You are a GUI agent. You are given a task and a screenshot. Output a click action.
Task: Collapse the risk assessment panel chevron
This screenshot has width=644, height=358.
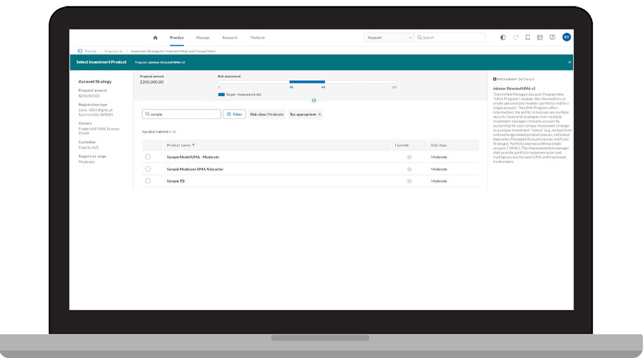click(x=314, y=100)
